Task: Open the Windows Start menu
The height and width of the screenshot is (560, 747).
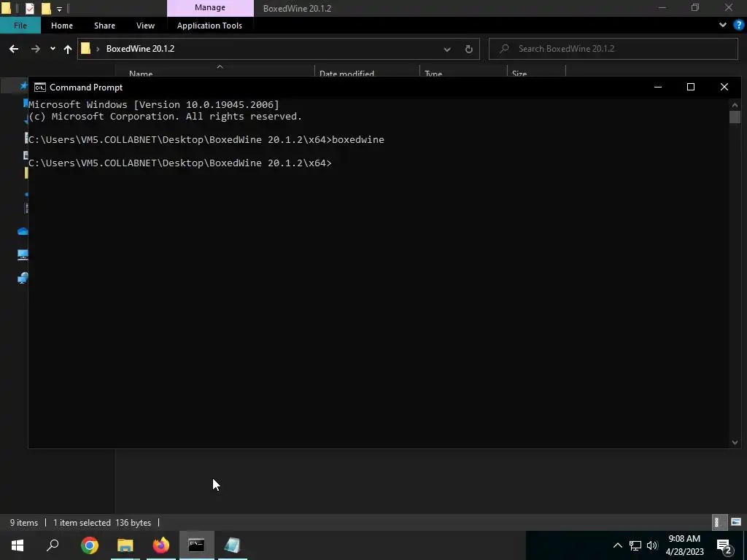Action: point(18,545)
